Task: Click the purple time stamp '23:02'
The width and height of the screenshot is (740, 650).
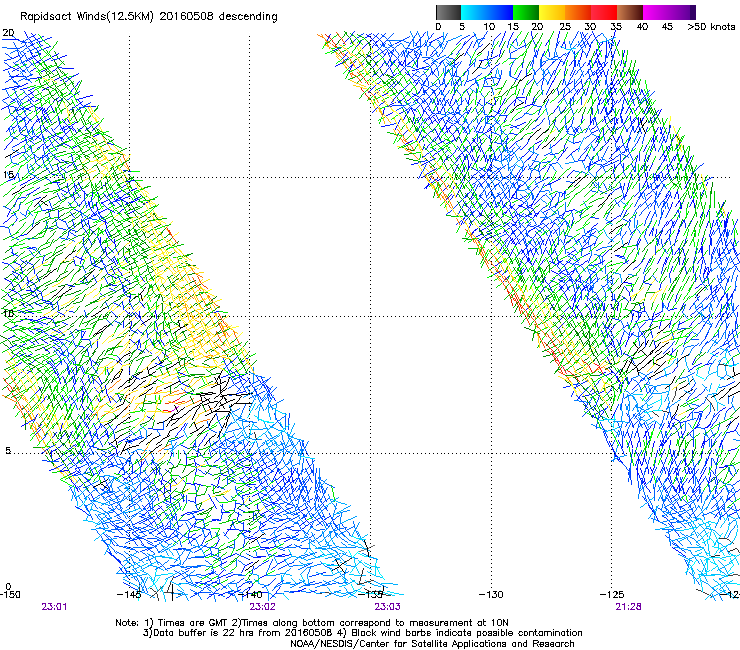Action: tap(262, 607)
